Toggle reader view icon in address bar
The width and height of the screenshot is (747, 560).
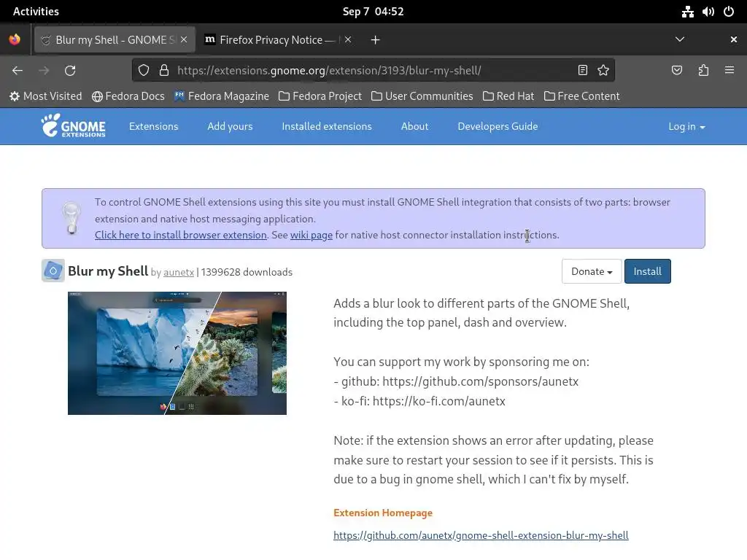click(x=582, y=71)
